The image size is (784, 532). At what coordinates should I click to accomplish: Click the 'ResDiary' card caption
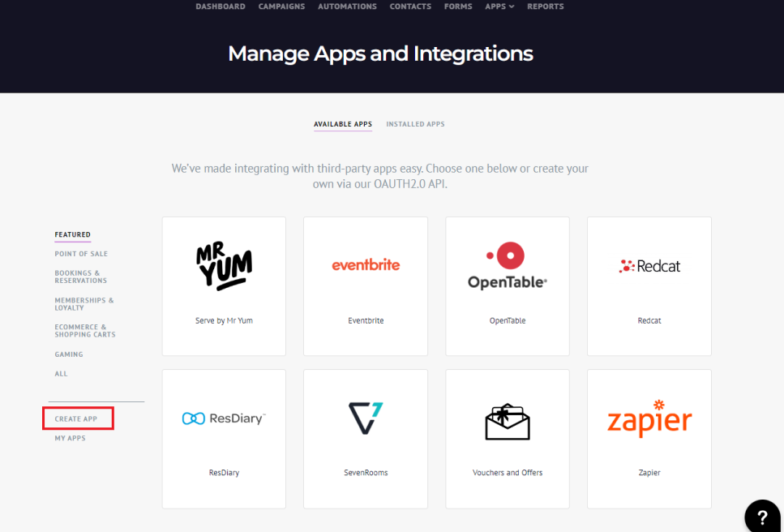(224, 473)
